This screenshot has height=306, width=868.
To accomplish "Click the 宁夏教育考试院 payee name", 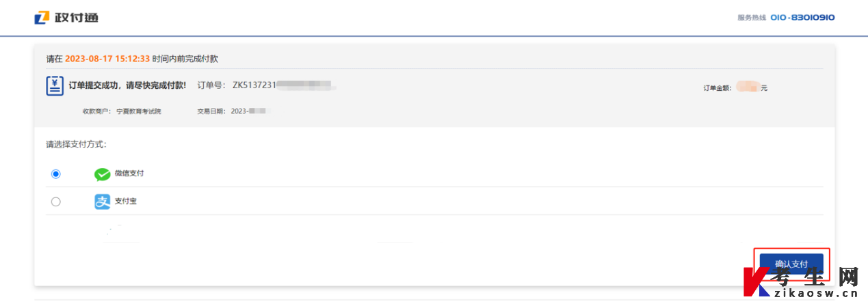I will (139, 111).
